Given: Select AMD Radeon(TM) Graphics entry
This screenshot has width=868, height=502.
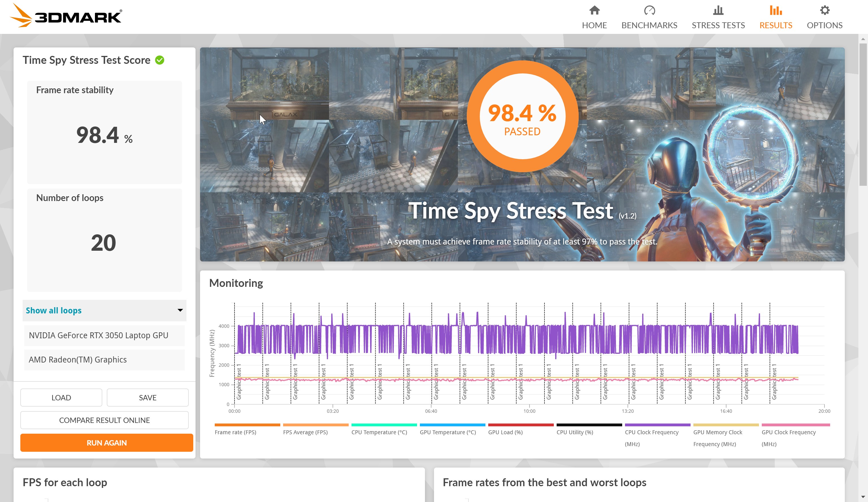Looking at the screenshot, I should (x=104, y=360).
